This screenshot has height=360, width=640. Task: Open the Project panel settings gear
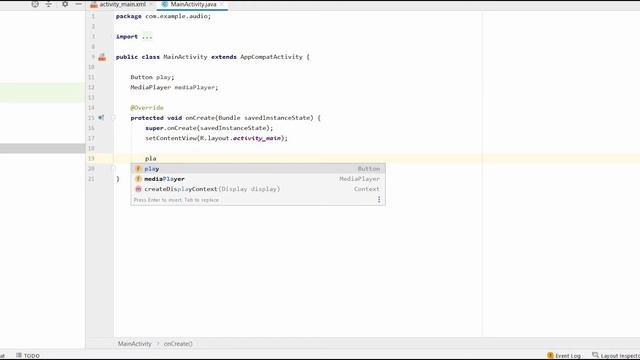pyautogui.click(x=65, y=4)
